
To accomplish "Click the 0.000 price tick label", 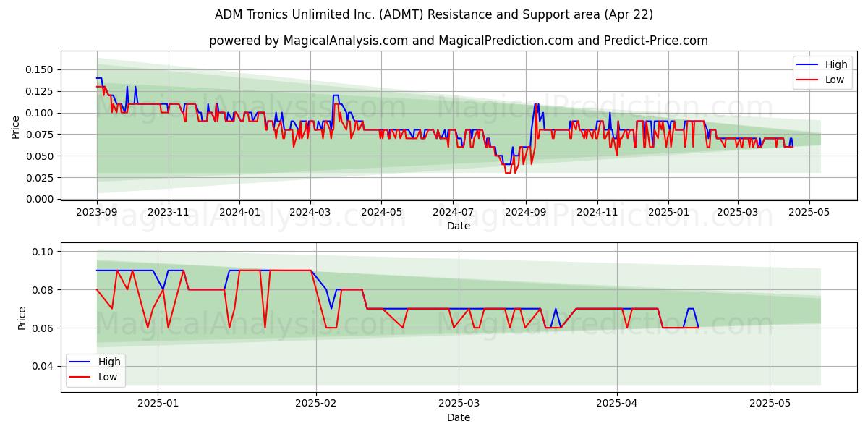I will point(39,199).
